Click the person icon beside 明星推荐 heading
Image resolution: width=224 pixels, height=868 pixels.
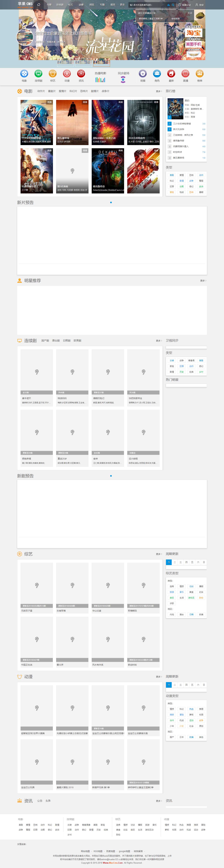point(20,280)
